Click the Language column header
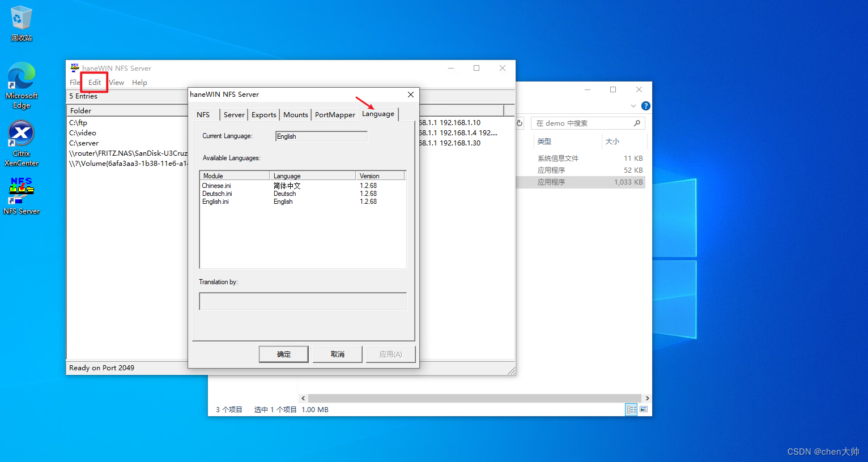 pyautogui.click(x=313, y=176)
